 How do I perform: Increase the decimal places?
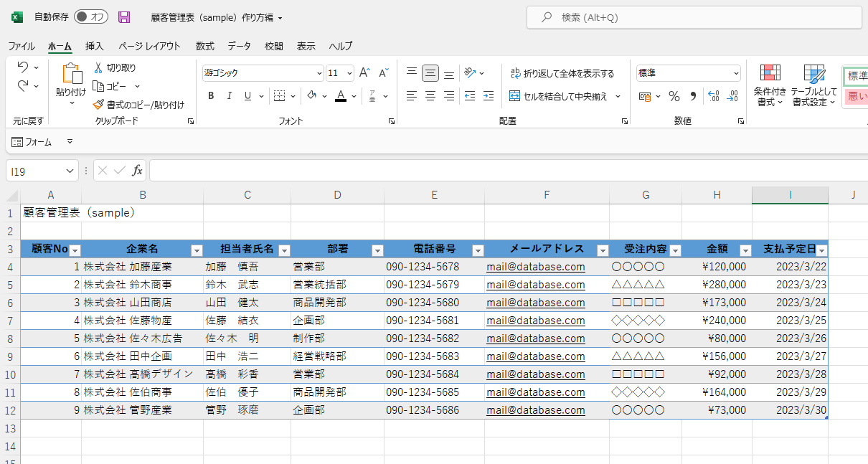713,96
